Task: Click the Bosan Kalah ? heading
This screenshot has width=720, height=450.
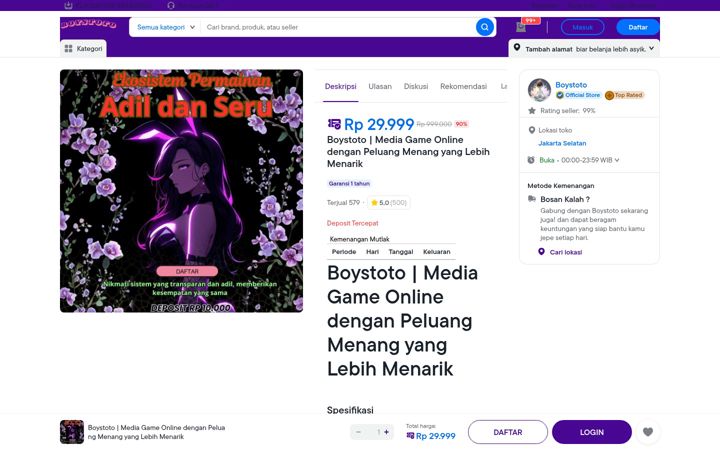Action: click(565, 199)
